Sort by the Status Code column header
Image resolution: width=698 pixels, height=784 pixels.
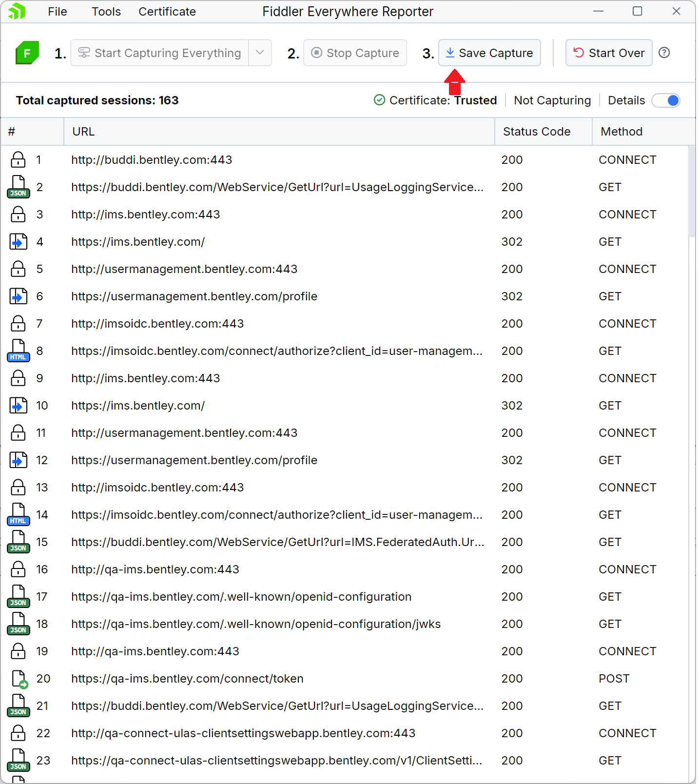(543, 132)
